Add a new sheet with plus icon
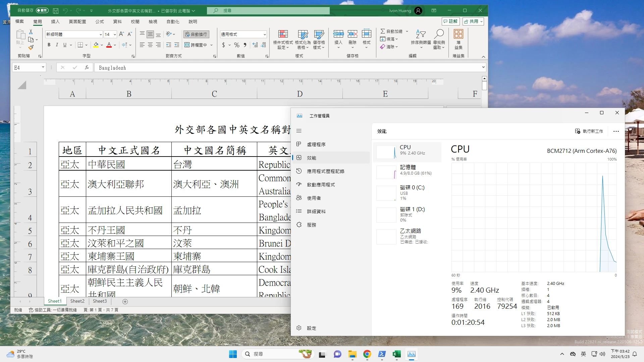Screen dimensions: 644x362 (125, 302)
